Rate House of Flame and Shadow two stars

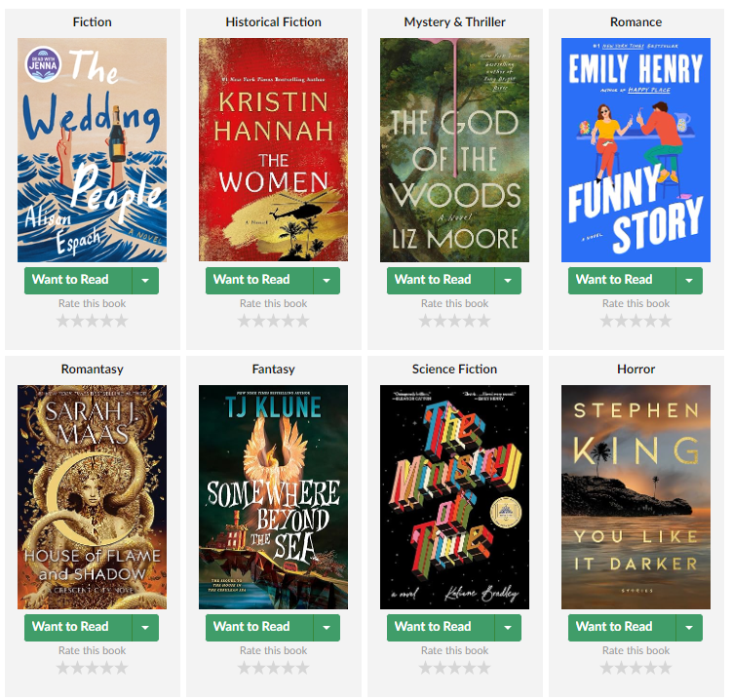78,668
